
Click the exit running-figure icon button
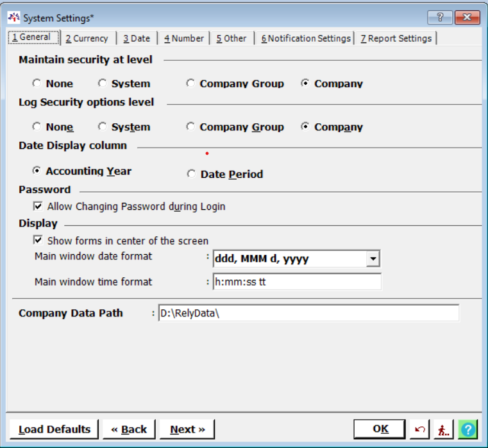click(443, 429)
